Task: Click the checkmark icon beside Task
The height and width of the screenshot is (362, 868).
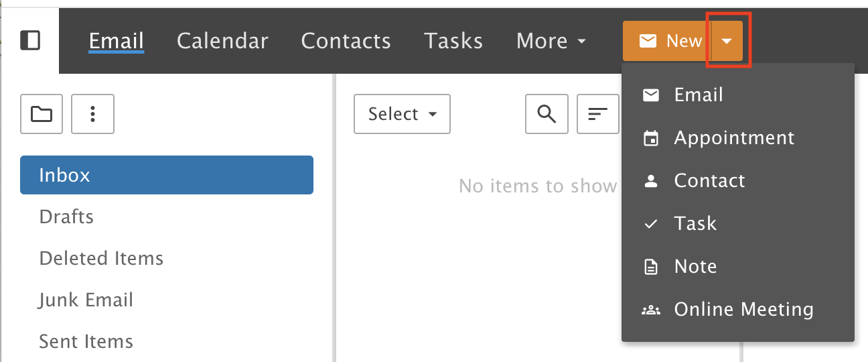Action: 650,225
